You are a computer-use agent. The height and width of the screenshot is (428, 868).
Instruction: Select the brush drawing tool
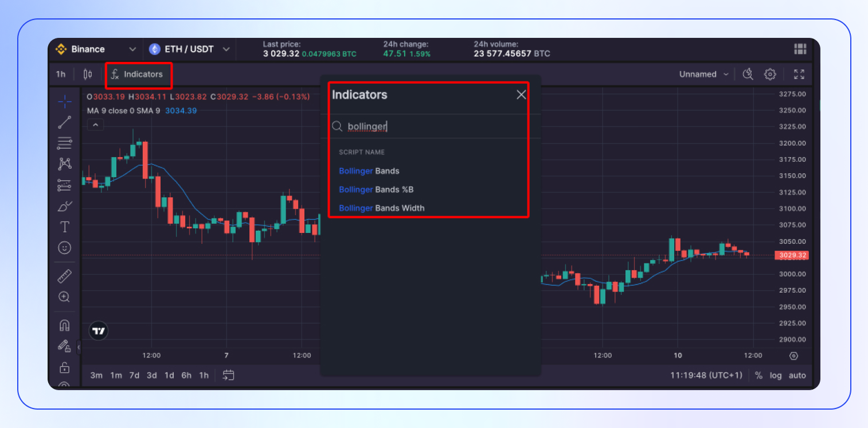(x=65, y=206)
